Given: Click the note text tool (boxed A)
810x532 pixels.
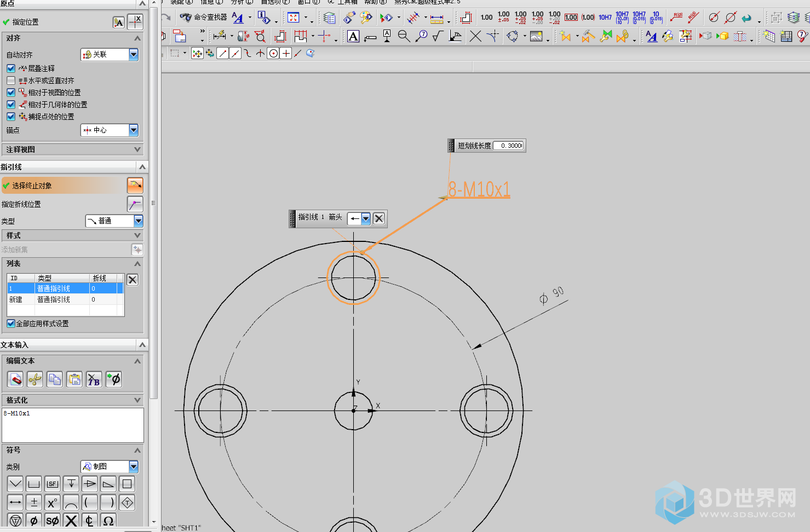Looking at the screenshot, I should (x=353, y=37).
